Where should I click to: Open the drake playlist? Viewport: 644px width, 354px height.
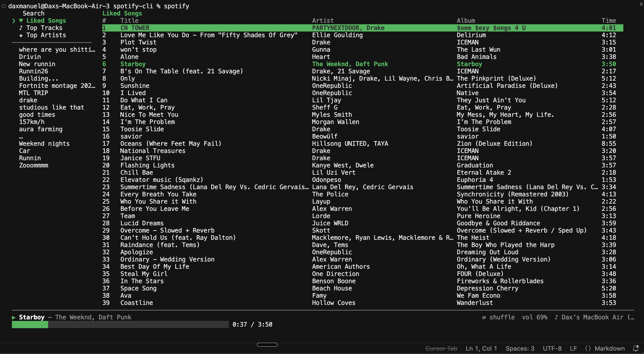[28, 100]
